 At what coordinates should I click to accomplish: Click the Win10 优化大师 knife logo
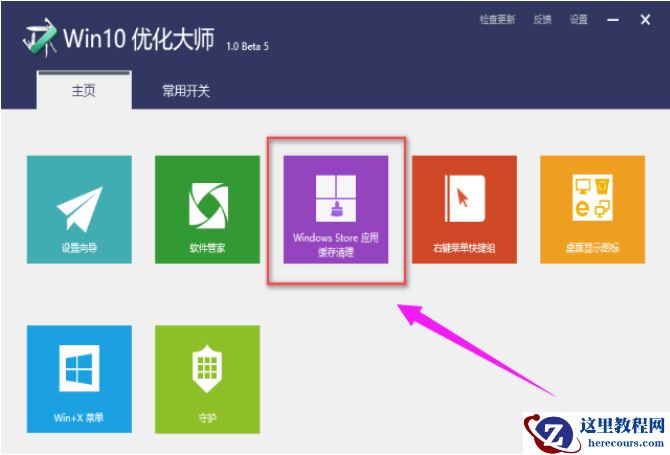(x=40, y=37)
